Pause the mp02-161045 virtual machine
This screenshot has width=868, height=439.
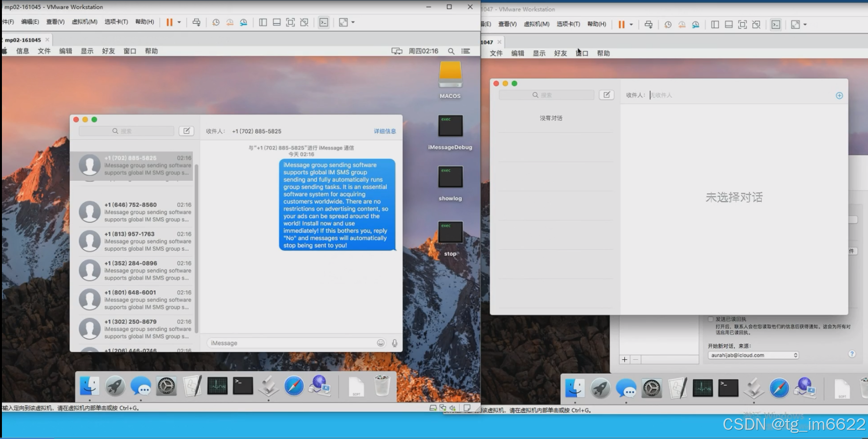coord(169,22)
